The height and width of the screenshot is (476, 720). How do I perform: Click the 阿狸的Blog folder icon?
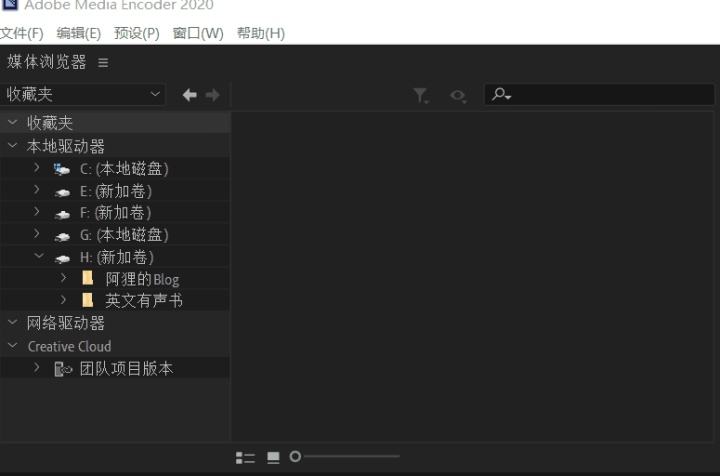(87, 278)
